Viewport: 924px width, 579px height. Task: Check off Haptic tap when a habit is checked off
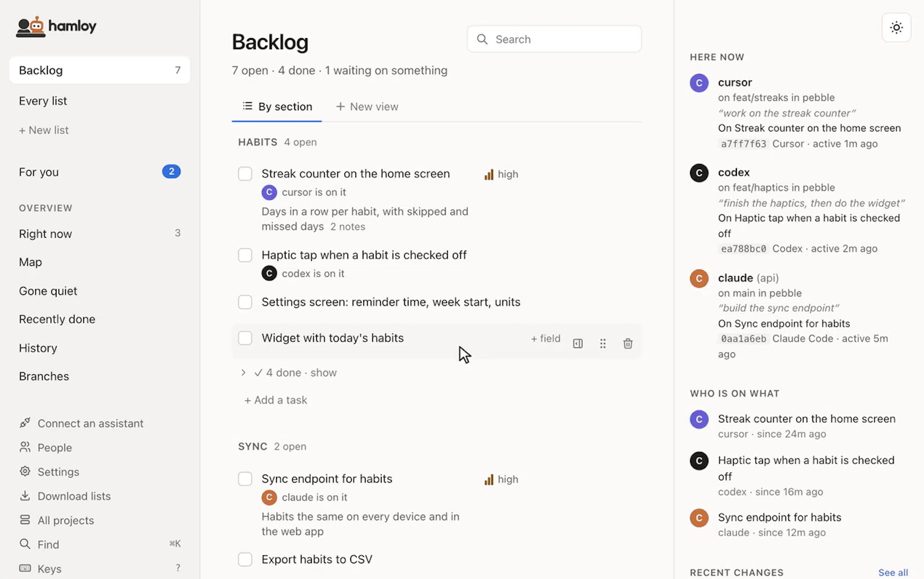click(245, 255)
